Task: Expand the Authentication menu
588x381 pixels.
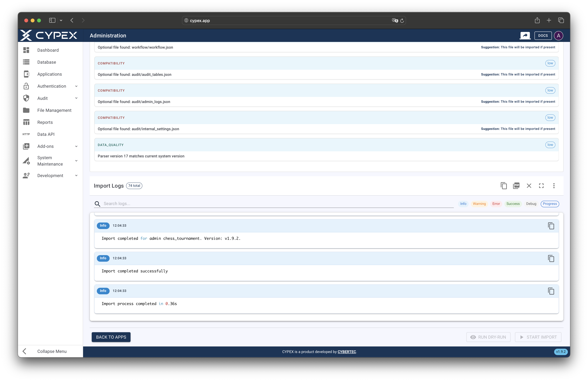Action: [76, 86]
